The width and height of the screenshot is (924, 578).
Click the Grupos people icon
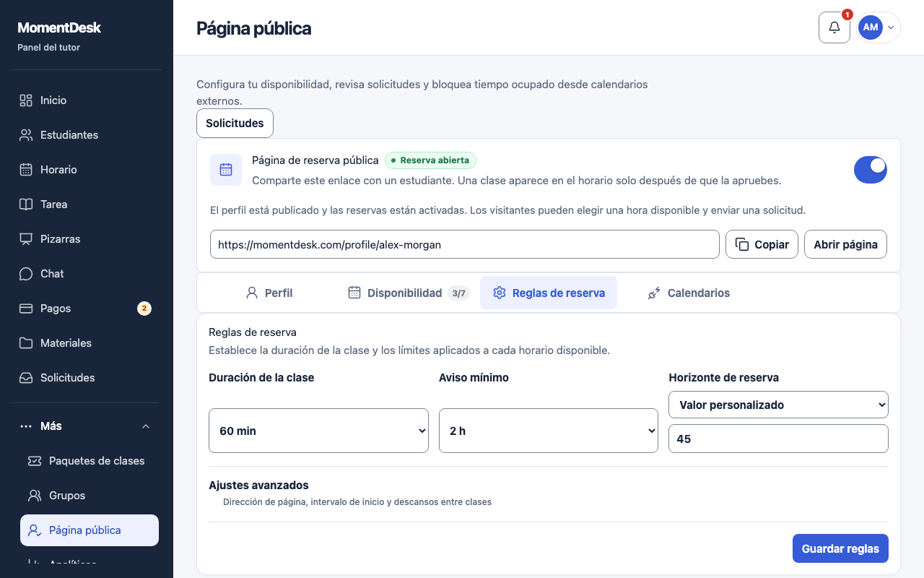coord(35,496)
